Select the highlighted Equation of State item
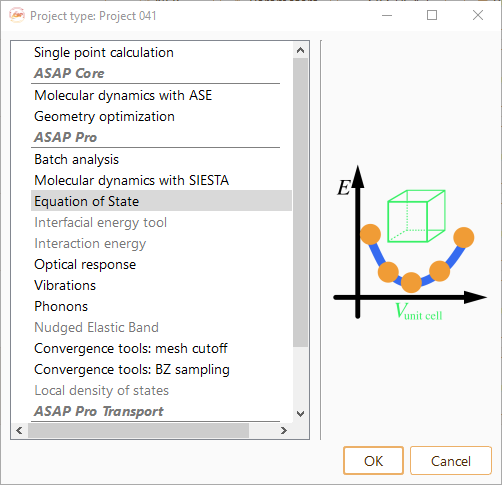This screenshot has width=502, height=485. coord(161,201)
